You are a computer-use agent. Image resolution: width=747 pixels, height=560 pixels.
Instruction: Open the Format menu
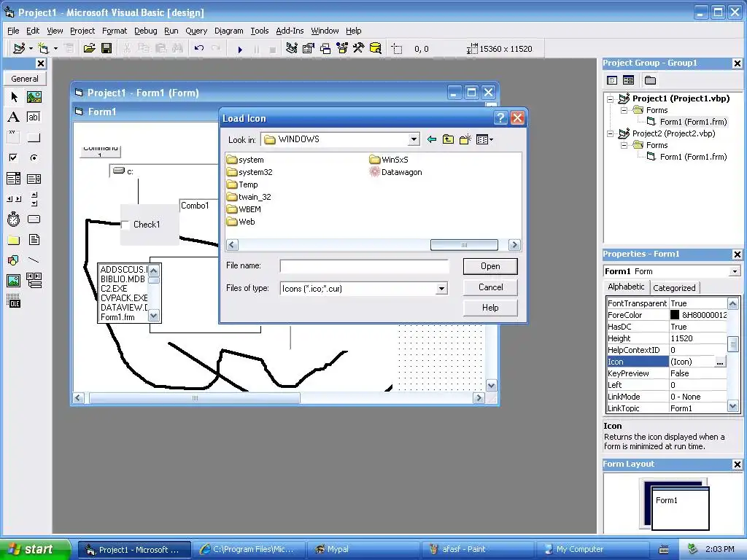point(115,31)
